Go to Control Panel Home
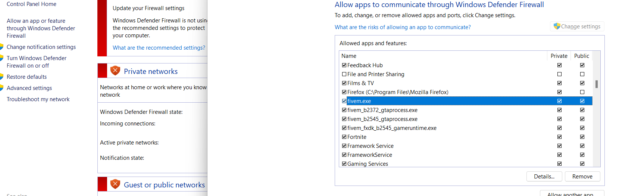The image size is (644, 196). pos(31,4)
